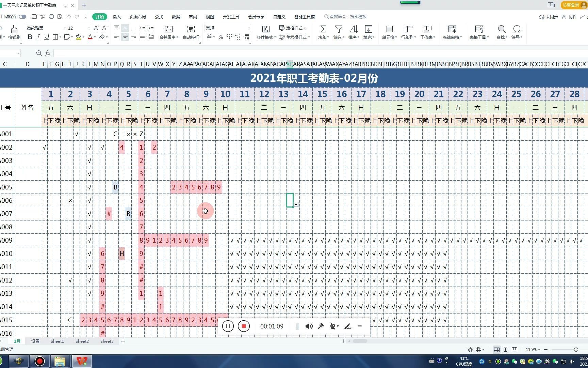Stop the screen recording
The image size is (588, 368).
244,326
